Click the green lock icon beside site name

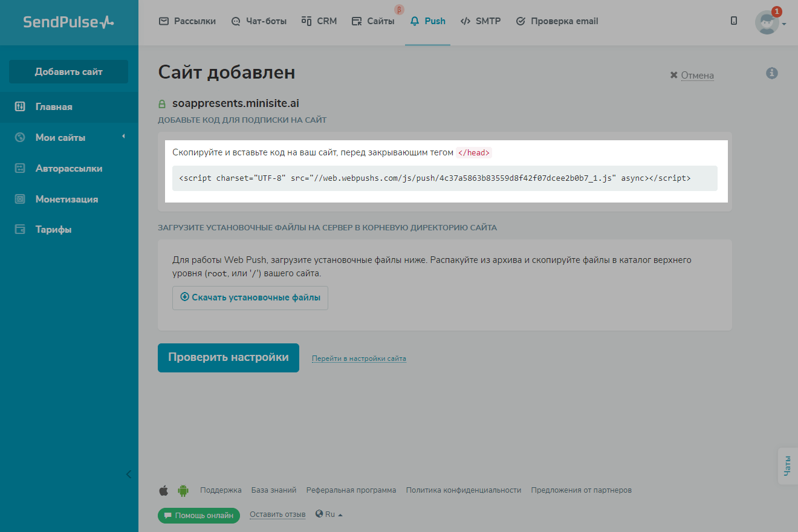click(162, 104)
